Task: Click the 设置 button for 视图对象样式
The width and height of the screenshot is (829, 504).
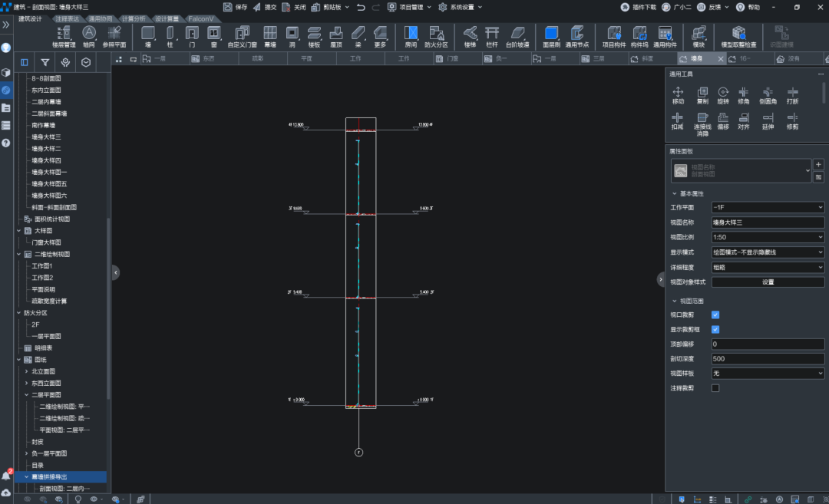Action: point(768,282)
